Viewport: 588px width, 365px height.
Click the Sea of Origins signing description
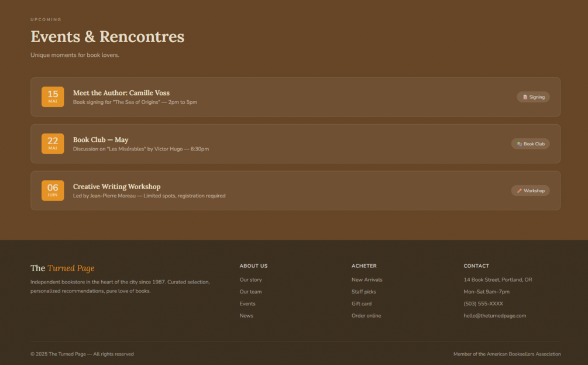pos(135,102)
